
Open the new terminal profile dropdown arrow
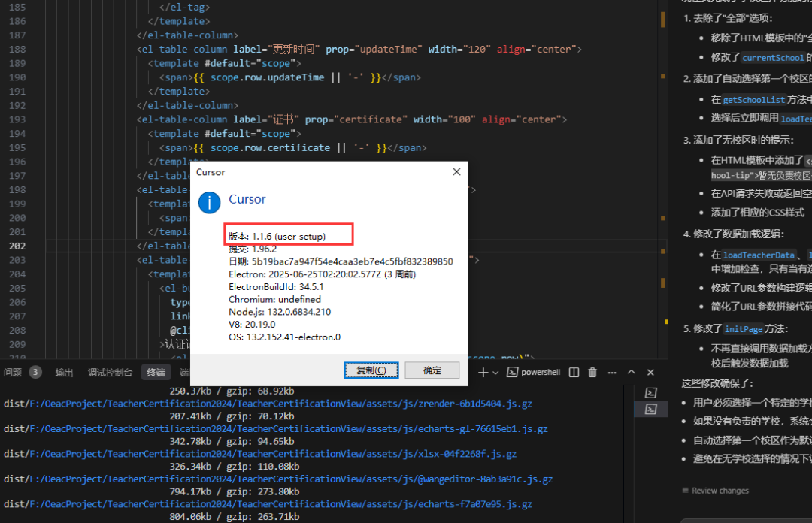(x=496, y=373)
